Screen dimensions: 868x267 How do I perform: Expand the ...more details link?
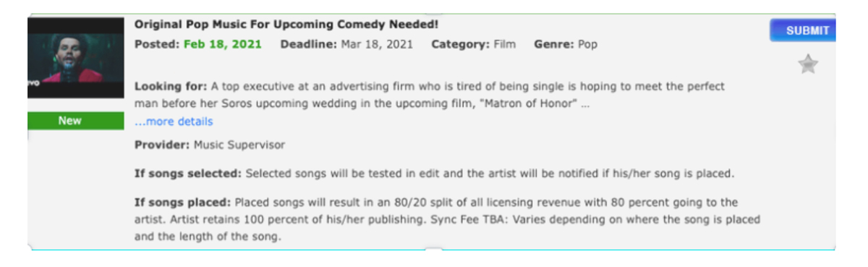(x=174, y=122)
